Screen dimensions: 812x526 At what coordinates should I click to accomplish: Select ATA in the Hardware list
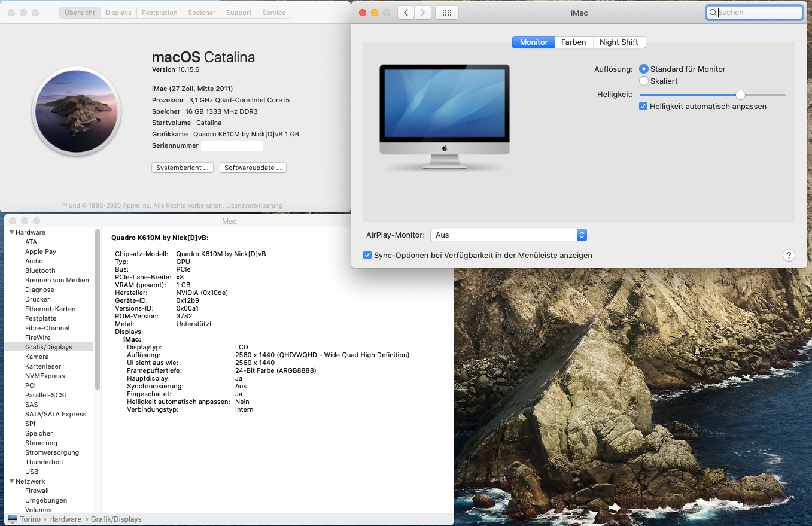point(31,242)
